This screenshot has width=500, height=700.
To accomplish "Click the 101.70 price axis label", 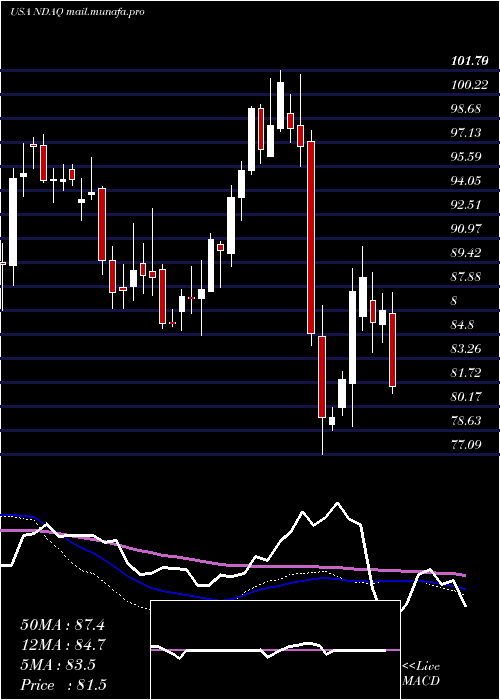I will pyautogui.click(x=469, y=62).
